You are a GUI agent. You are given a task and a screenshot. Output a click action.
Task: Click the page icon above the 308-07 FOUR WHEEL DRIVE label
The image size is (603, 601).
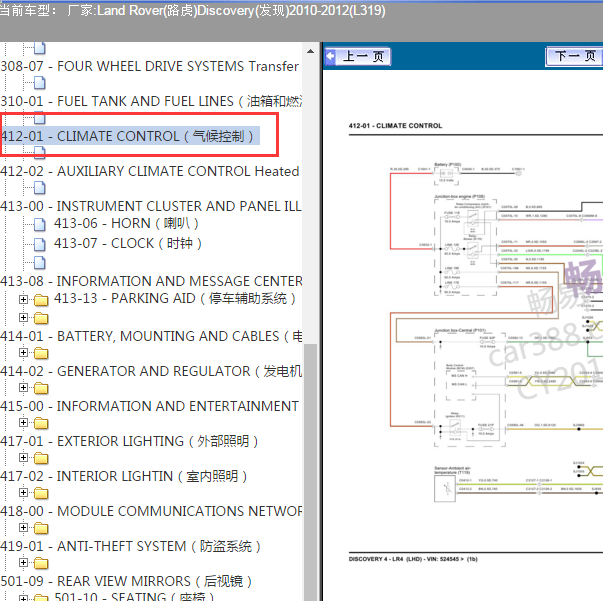(x=40, y=48)
